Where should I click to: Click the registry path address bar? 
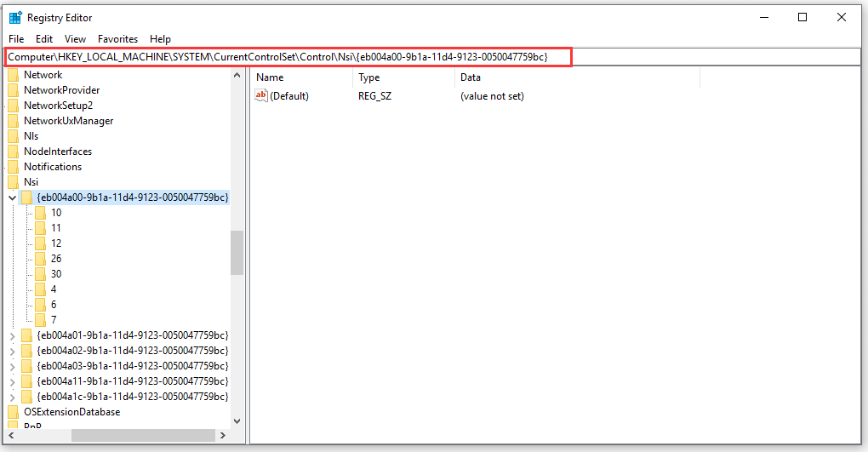pos(433,56)
